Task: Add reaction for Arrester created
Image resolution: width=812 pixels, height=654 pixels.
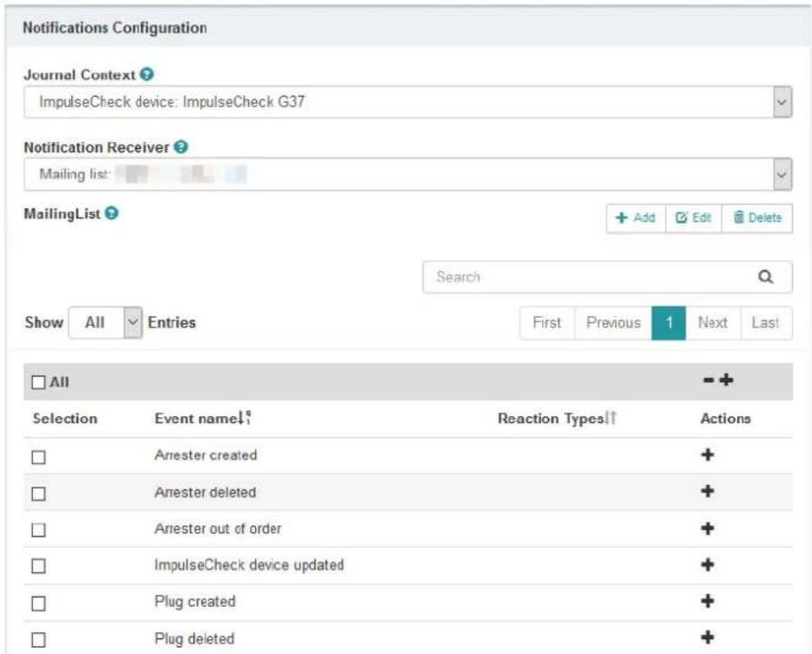Action: click(x=707, y=455)
